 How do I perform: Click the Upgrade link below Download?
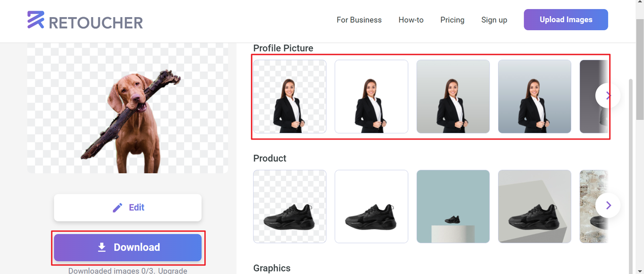[173, 271]
